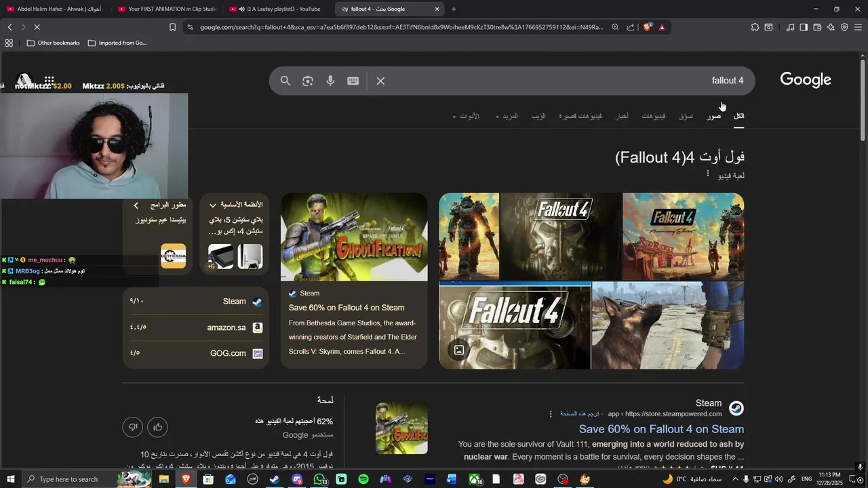Switch to the تسوّق (Shopping) tab

point(686,116)
